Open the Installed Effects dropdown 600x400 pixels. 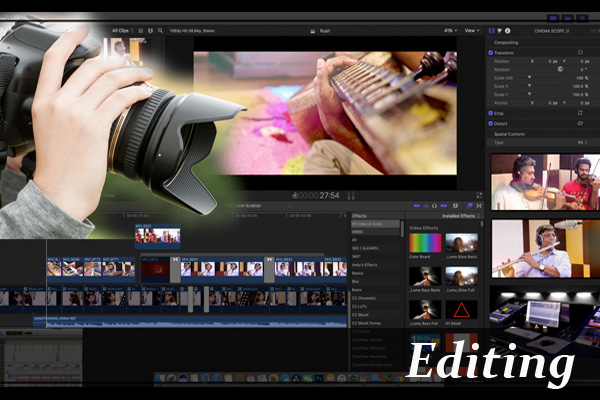461,216
